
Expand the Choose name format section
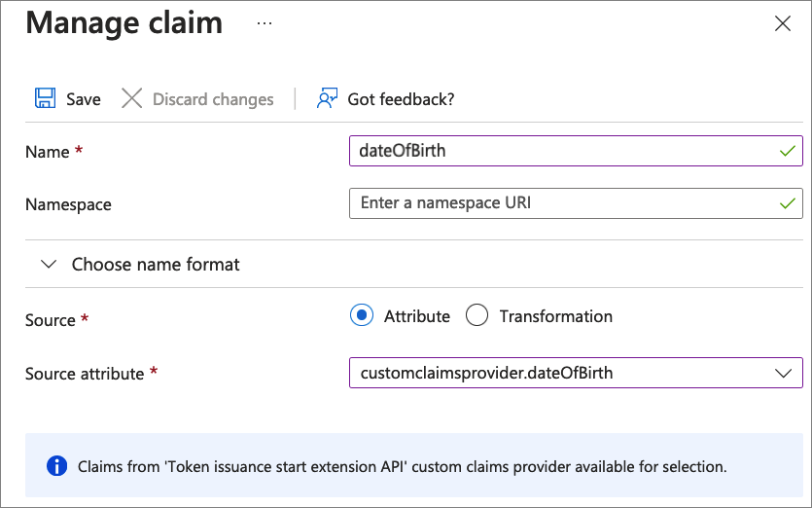pyautogui.click(x=47, y=264)
